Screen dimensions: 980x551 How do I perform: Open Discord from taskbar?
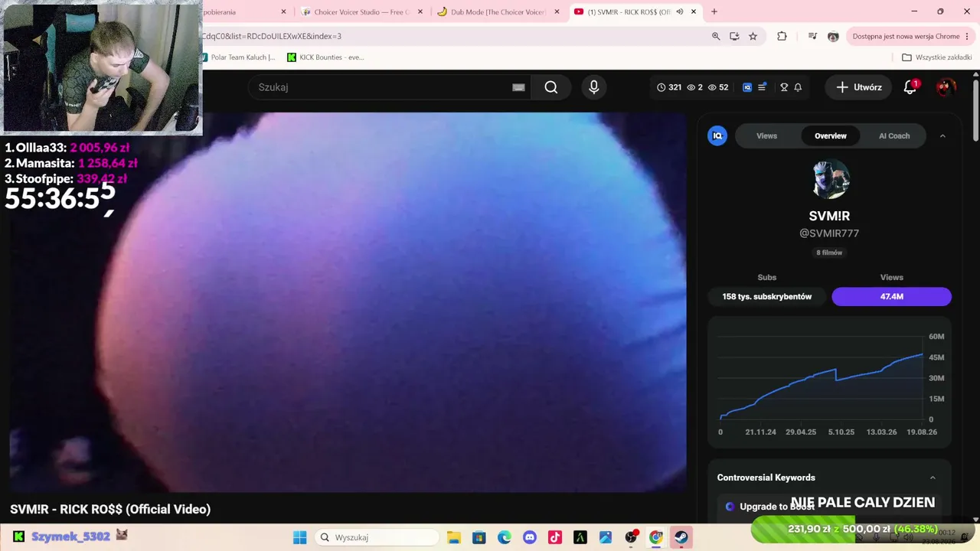(529, 537)
